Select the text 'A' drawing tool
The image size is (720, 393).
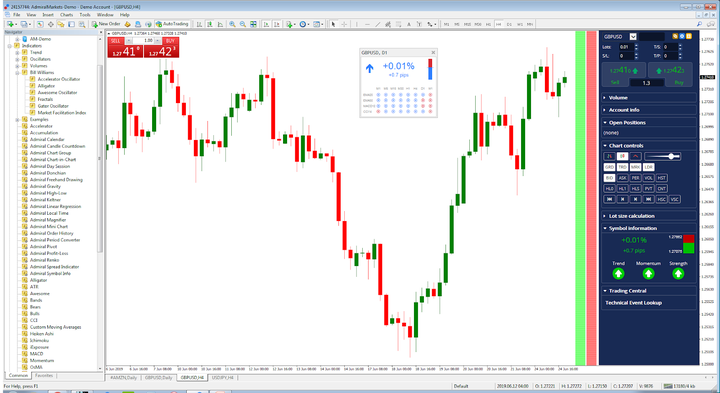[409, 24]
